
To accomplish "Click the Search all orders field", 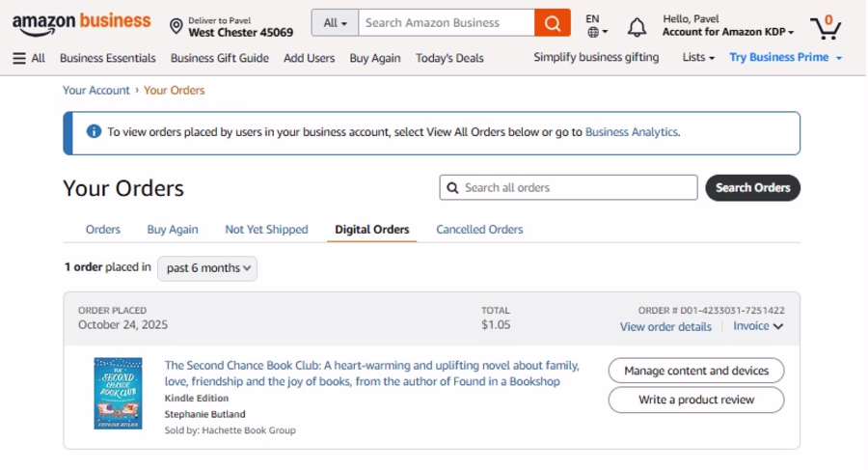I will [569, 187].
